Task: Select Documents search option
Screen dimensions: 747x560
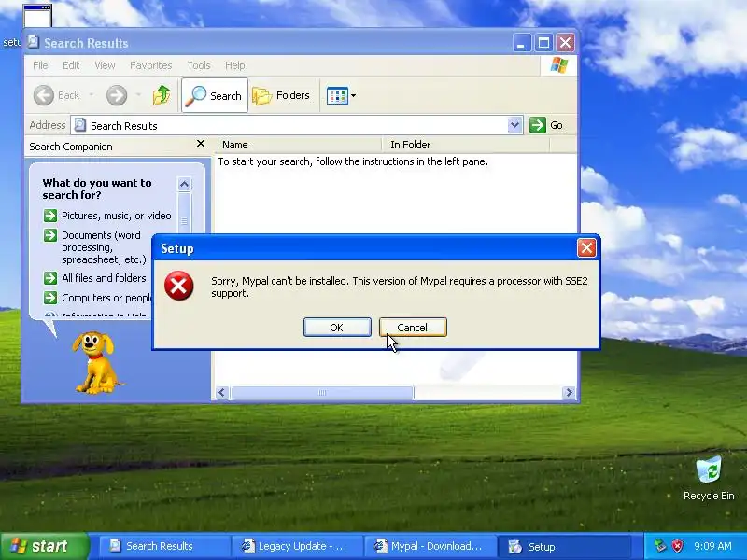Action: point(104,247)
